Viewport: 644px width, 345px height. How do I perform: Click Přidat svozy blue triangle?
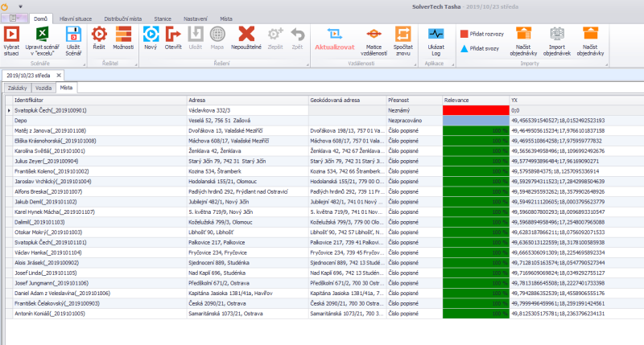(464, 48)
